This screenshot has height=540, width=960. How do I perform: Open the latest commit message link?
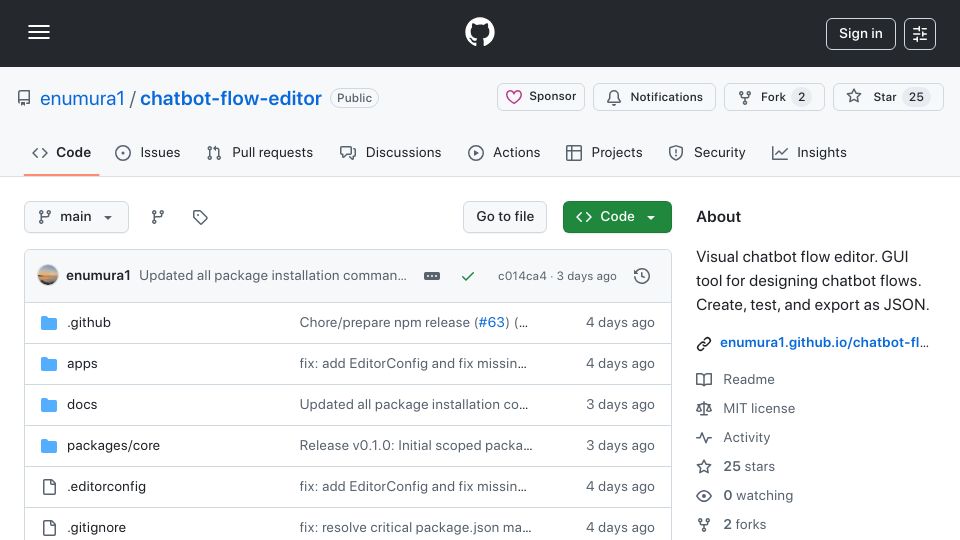coord(272,276)
